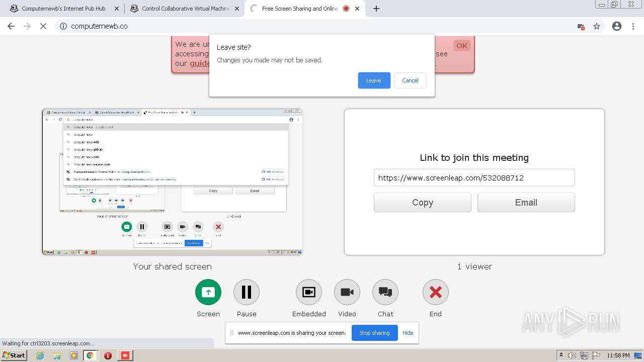This screenshot has width=644, height=362.
Task: Confirm Leave in the dialog
Action: pyautogui.click(x=374, y=80)
